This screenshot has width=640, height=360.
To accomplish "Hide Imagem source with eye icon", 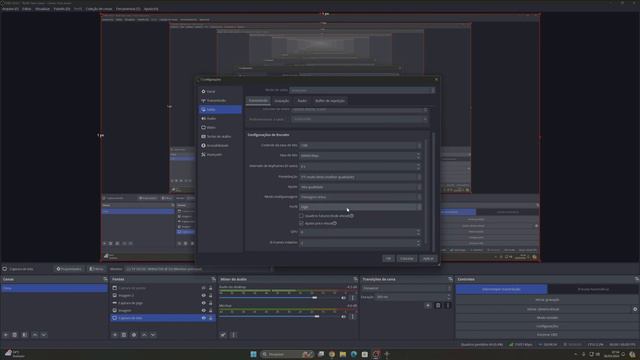I will click(x=204, y=310).
